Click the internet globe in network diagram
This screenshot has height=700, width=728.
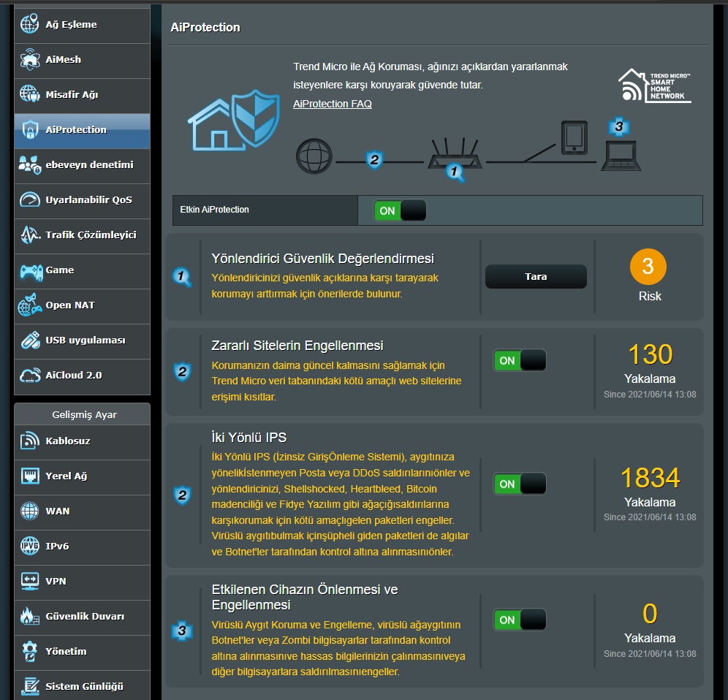[314, 156]
